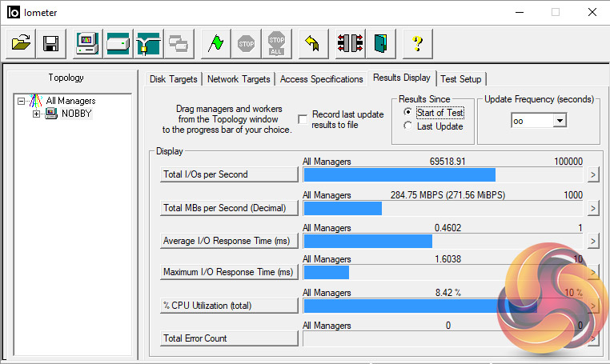Image resolution: width=610 pixels, height=364 pixels.
Task: Select the Start of Test radio button
Action: coord(408,113)
